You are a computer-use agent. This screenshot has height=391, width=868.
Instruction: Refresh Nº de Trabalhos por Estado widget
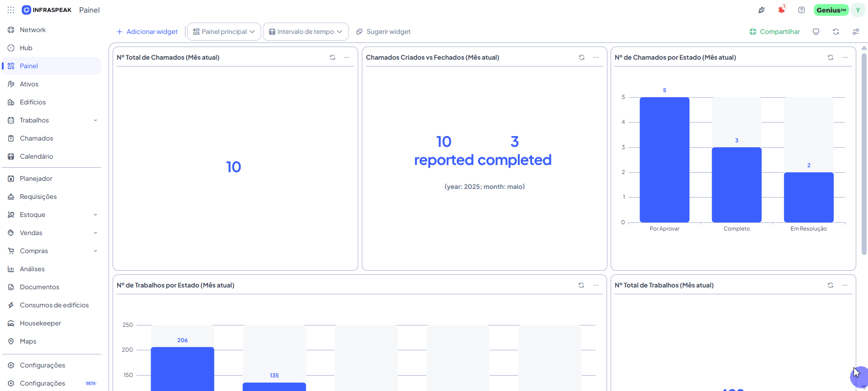[x=581, y=285]
